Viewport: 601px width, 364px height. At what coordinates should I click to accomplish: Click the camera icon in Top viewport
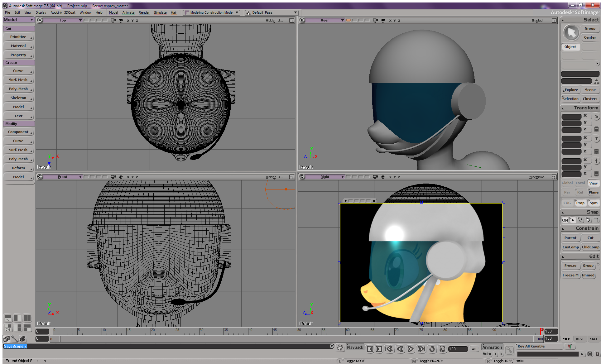113,20
